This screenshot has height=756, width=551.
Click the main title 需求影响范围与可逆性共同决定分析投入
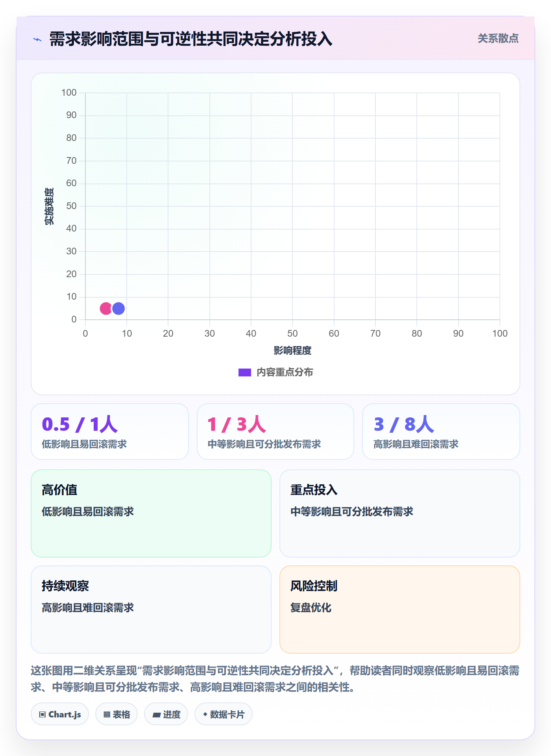pos(191,39)
